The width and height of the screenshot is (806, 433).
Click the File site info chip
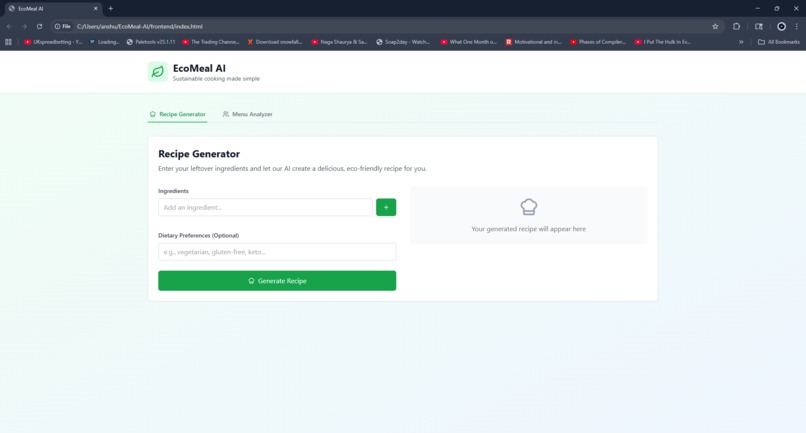pos(63,26)
